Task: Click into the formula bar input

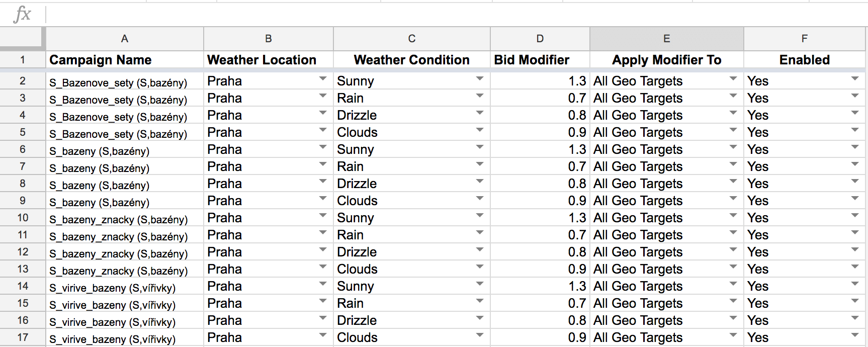Action: pyautogui.click(x=453, y=14)
